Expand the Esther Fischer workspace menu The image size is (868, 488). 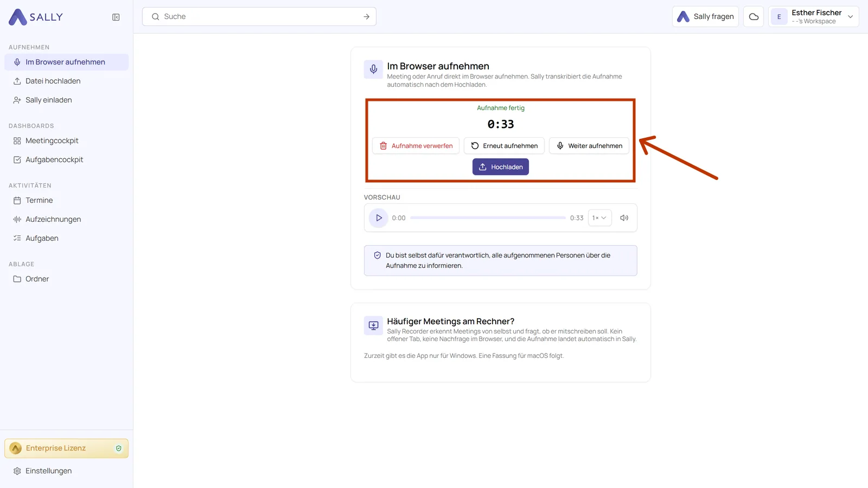click(x=851, y=17)
